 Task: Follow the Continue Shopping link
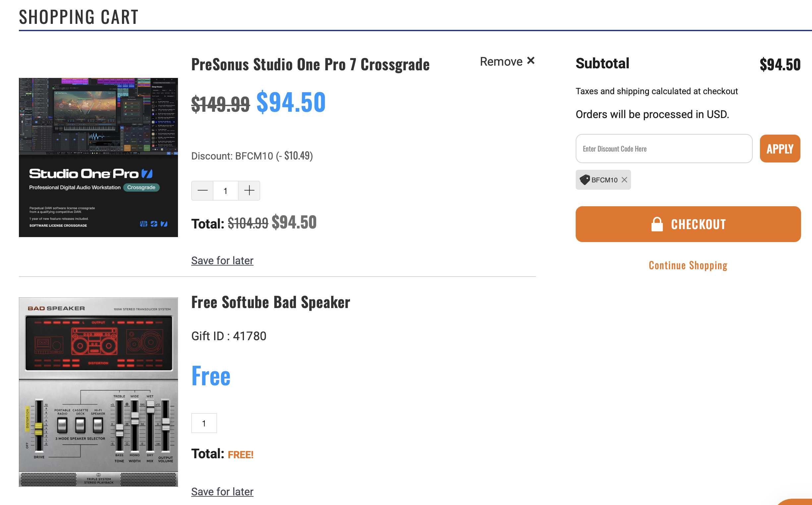[688, 265]
